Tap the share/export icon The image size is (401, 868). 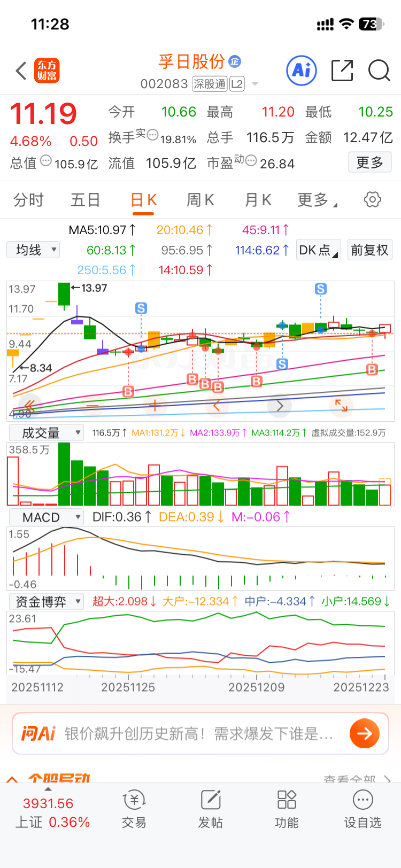click(x=342, y=70)
